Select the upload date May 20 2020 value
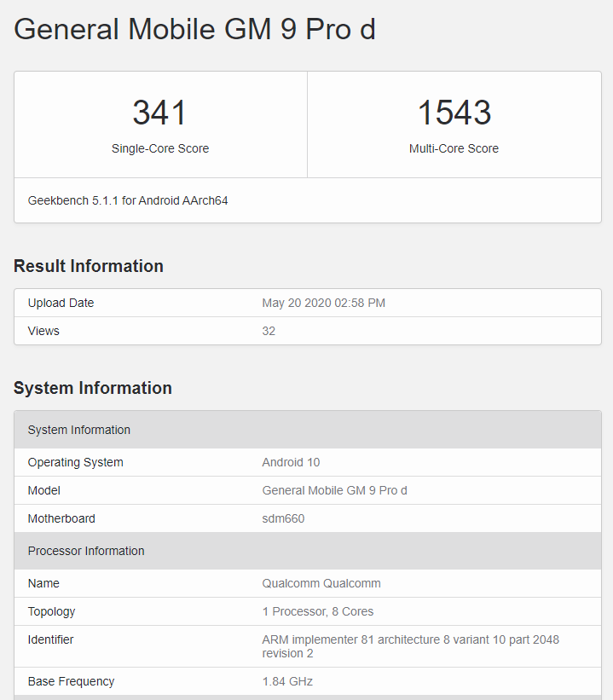The height and width of the screenshot is (700, 613). click(324, 303)
